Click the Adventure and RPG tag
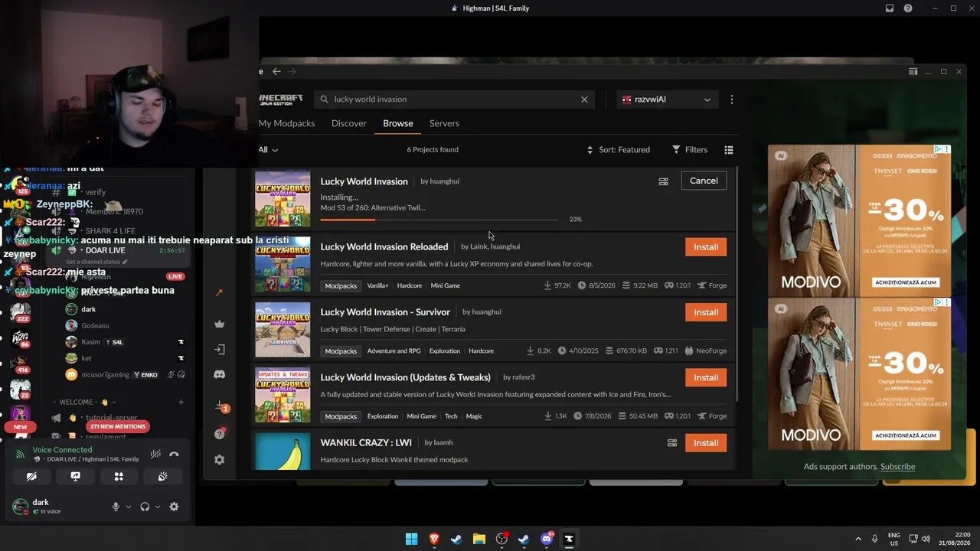 [x=394, y=351]
